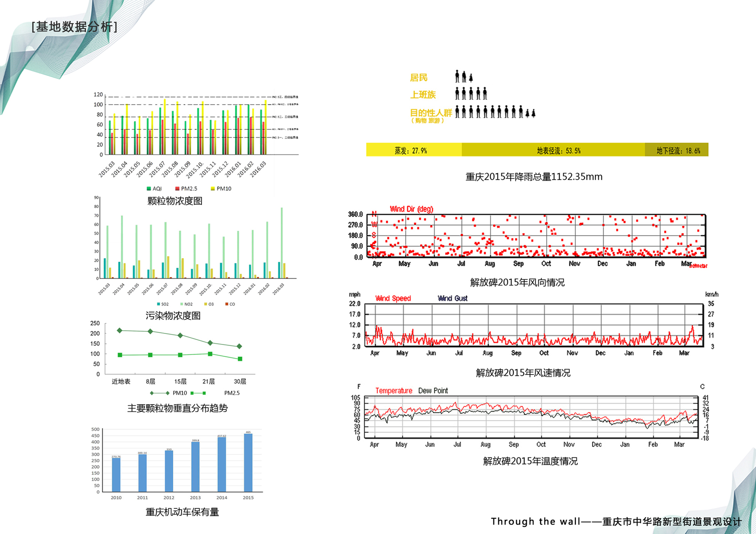756x534 pixels.
Task: Click the PM10 diamond line legend marker
Action: tap(160, 393)
